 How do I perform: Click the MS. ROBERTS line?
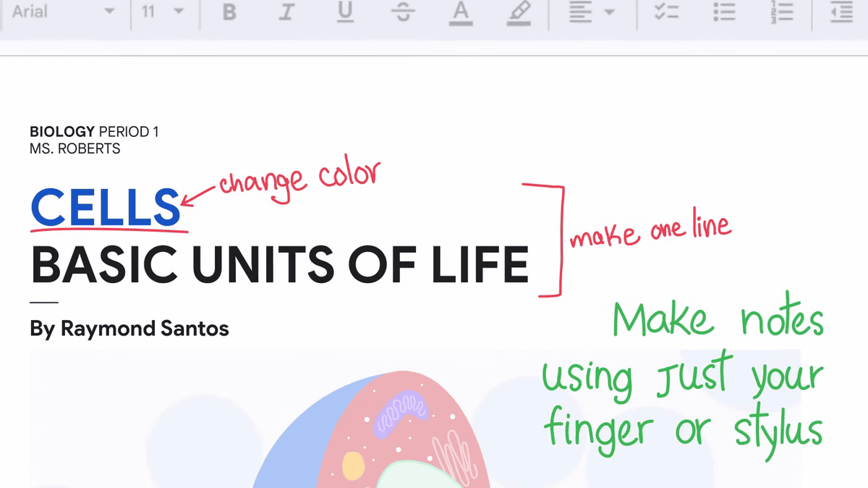pyautogui.click(x=75, y=149)
